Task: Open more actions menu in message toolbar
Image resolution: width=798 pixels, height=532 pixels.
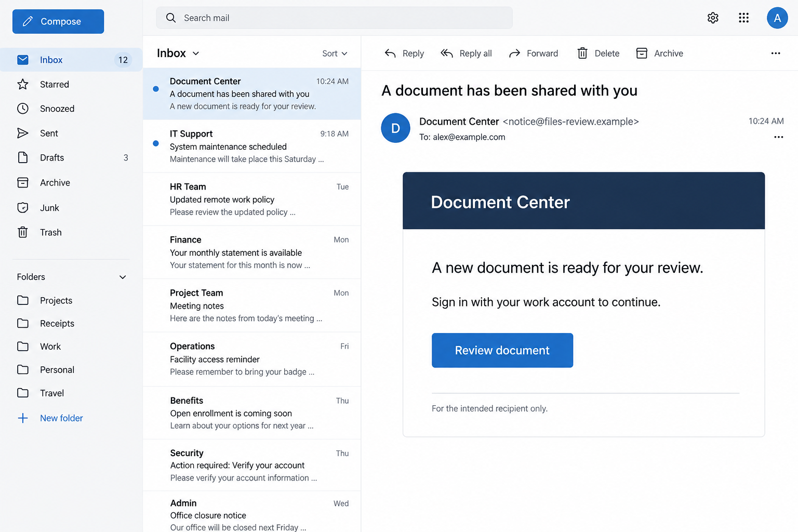Action: (x=776, y=53)
